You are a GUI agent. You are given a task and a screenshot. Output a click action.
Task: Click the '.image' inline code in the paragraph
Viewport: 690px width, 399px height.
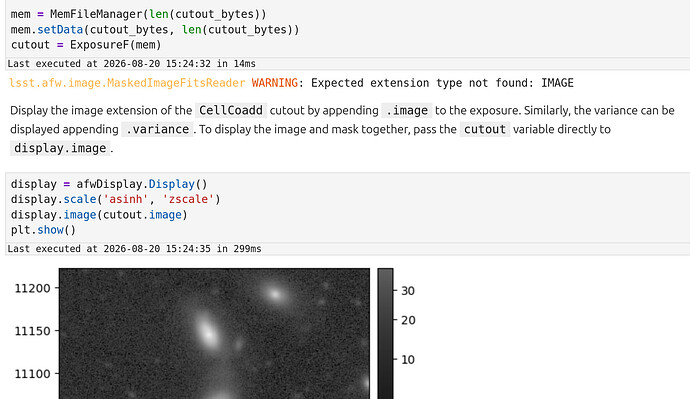[407, 110]
